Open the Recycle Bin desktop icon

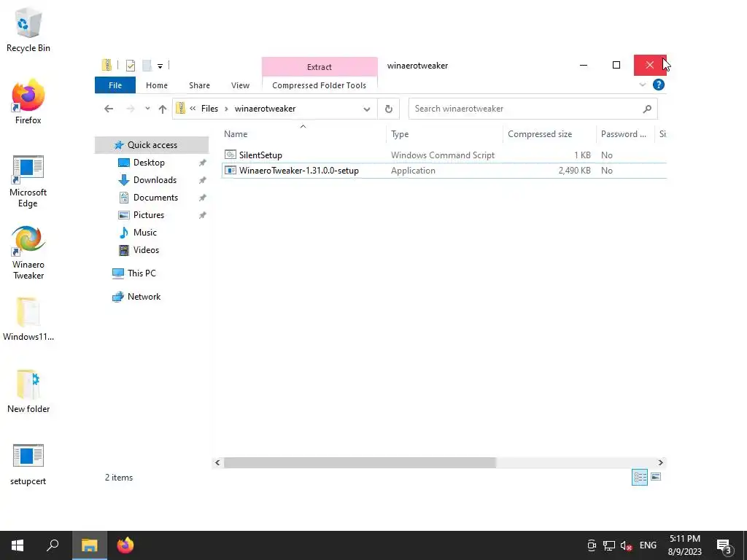pyautogui.click(x=28, y=30)
